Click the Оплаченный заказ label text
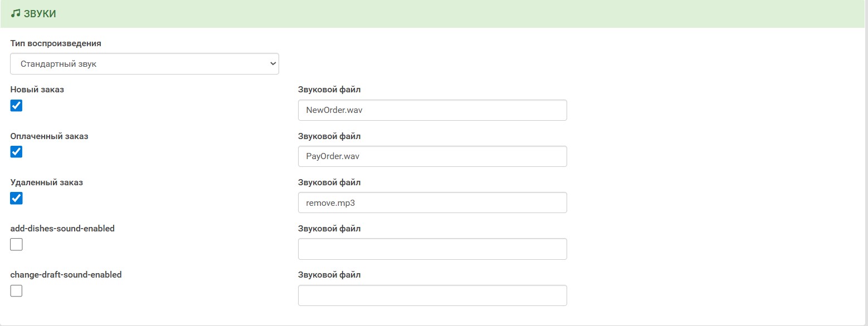Screen dimensions: 868x326 pyautogui.click(x=49, y=136)
